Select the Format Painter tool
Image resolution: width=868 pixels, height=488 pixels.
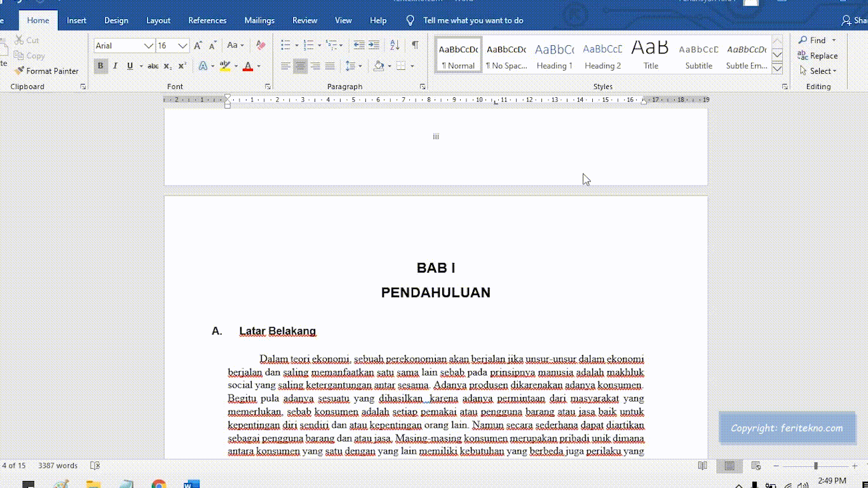tap(47, 71)
